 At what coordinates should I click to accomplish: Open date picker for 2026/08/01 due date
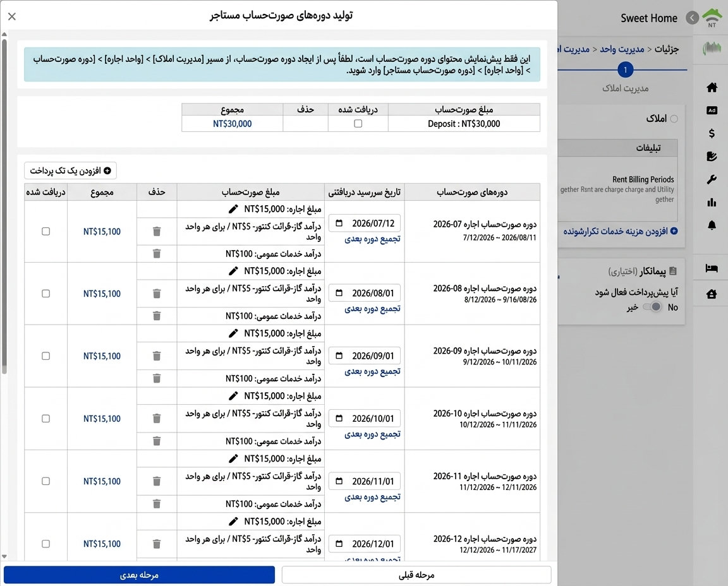pos(339,293)
